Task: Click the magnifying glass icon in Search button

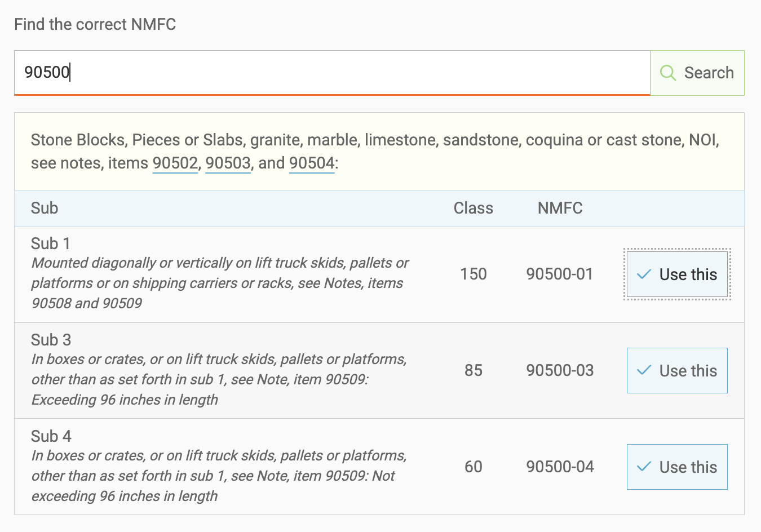Action: click(669, 73)
